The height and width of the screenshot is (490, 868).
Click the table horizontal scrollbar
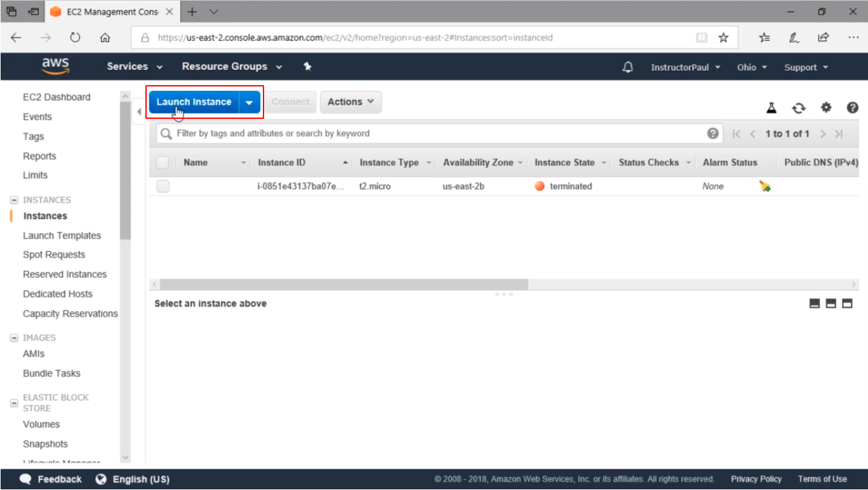[344, 284]
